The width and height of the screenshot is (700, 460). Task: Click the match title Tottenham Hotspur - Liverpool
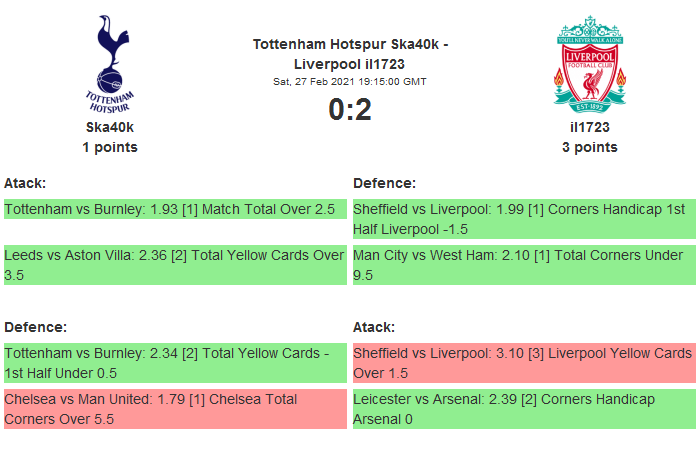350,54
